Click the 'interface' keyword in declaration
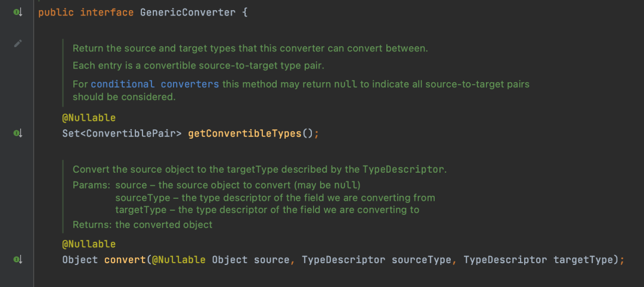 coord(107,13)
